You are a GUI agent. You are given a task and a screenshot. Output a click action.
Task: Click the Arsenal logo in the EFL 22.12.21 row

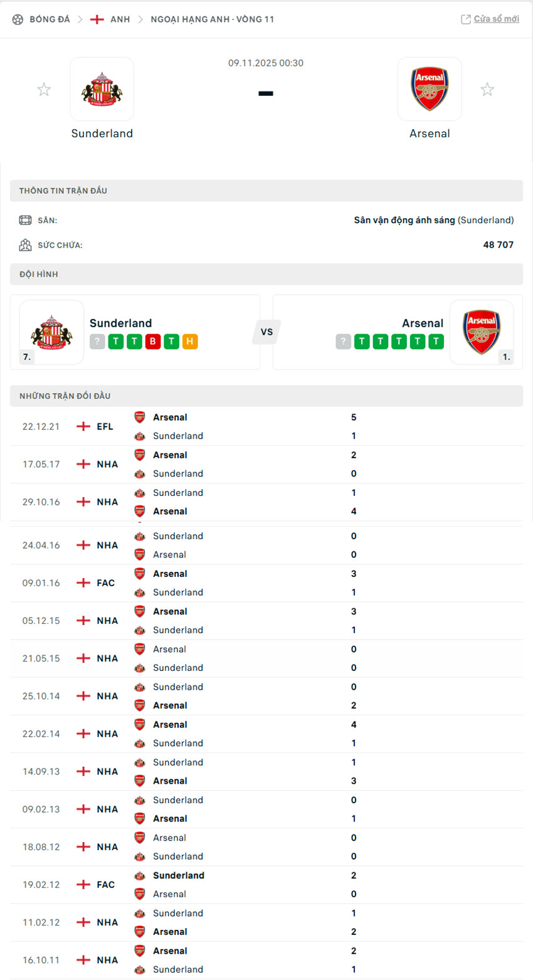pyautogui.click(x=139, y=417)
